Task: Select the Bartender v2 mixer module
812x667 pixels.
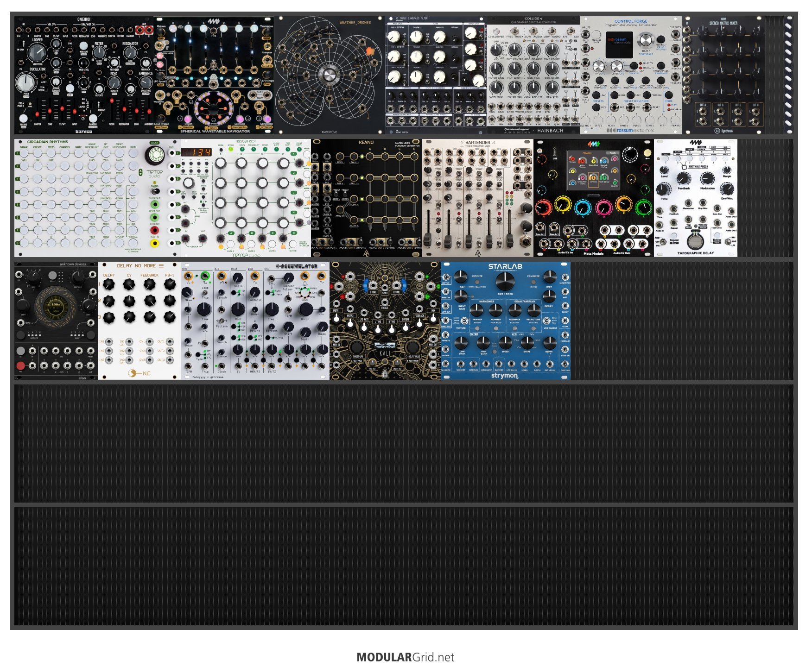Action: [x=478, y=198]
